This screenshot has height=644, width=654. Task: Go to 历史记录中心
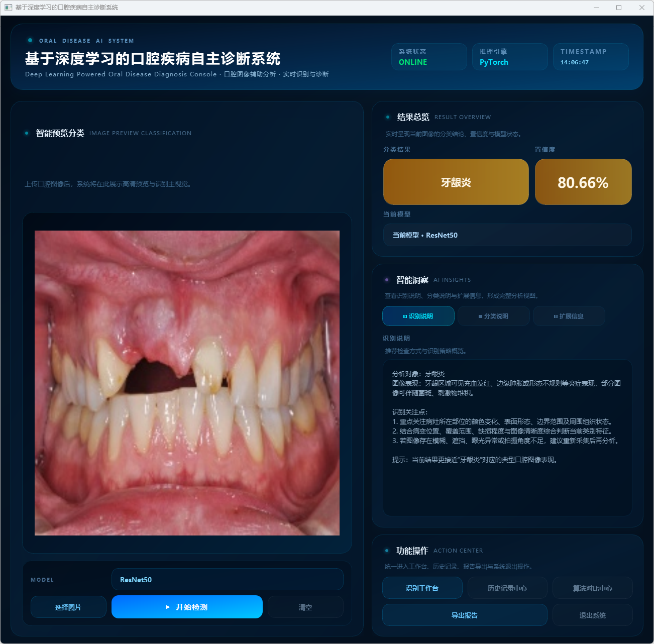tap(507, 588)
